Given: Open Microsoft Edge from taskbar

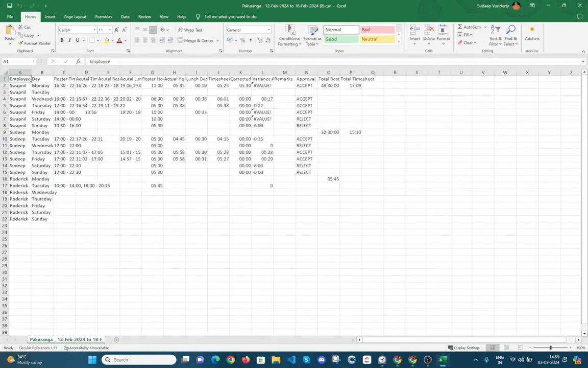Looking at the screenshot, I should click(x=215, y=360).
